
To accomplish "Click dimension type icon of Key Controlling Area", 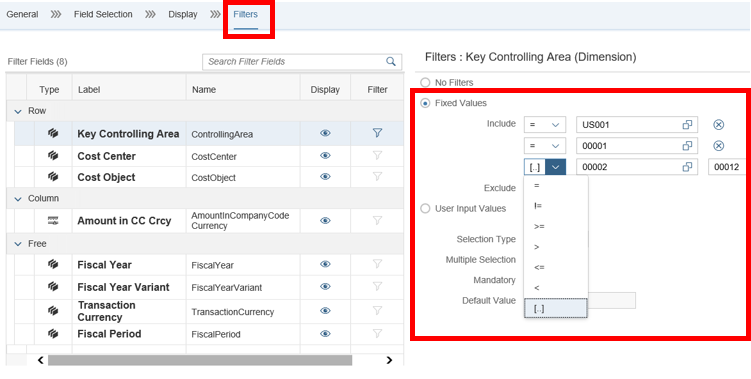I will coord(53,133).
